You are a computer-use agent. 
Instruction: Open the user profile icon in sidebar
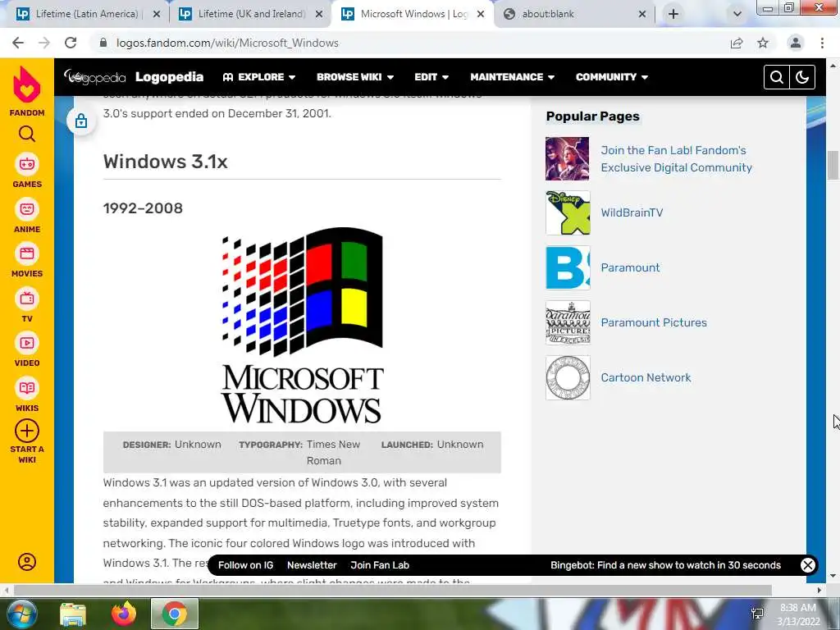pyautogui.click(x=27, y=561)
